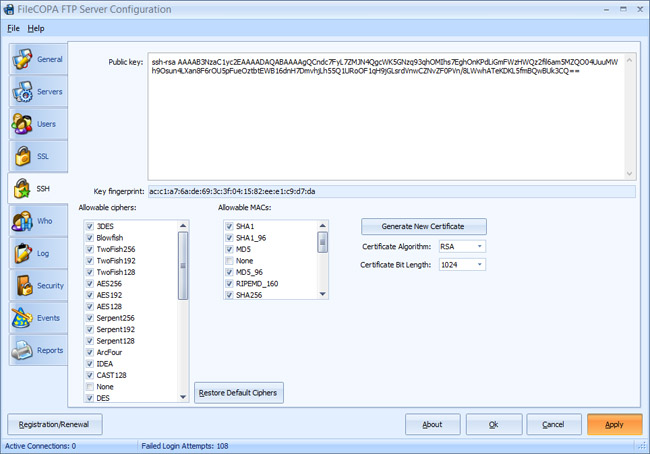Click the Active Connections status entry

40,446
